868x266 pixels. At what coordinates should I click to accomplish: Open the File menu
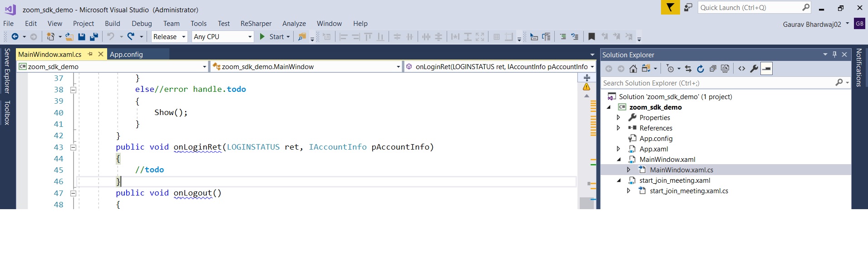(x=8, y=24)
